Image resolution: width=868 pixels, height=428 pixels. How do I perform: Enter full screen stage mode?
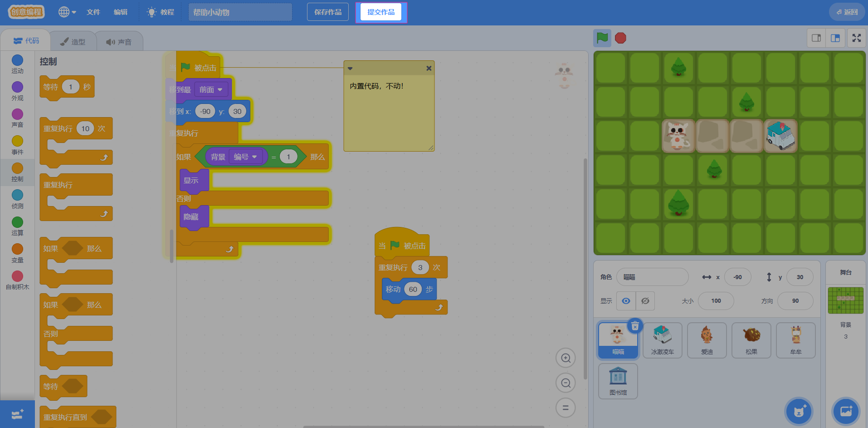pyautogui.click(x=856, y=38)
